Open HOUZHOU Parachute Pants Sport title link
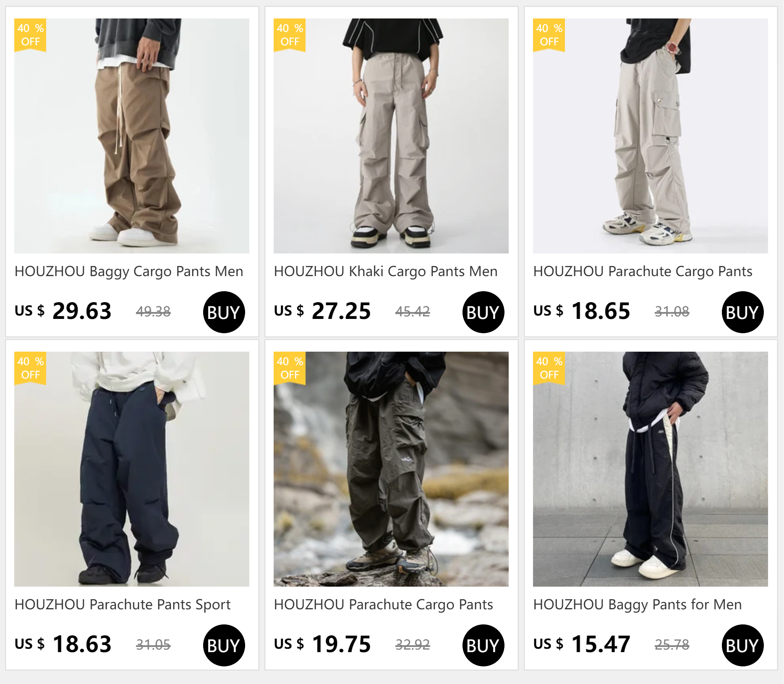The image size is (784, 684). pos(123,605)
